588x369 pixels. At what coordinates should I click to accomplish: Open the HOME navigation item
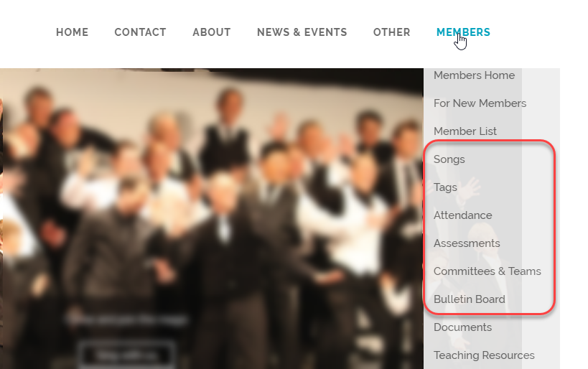(x=72, y=32)
